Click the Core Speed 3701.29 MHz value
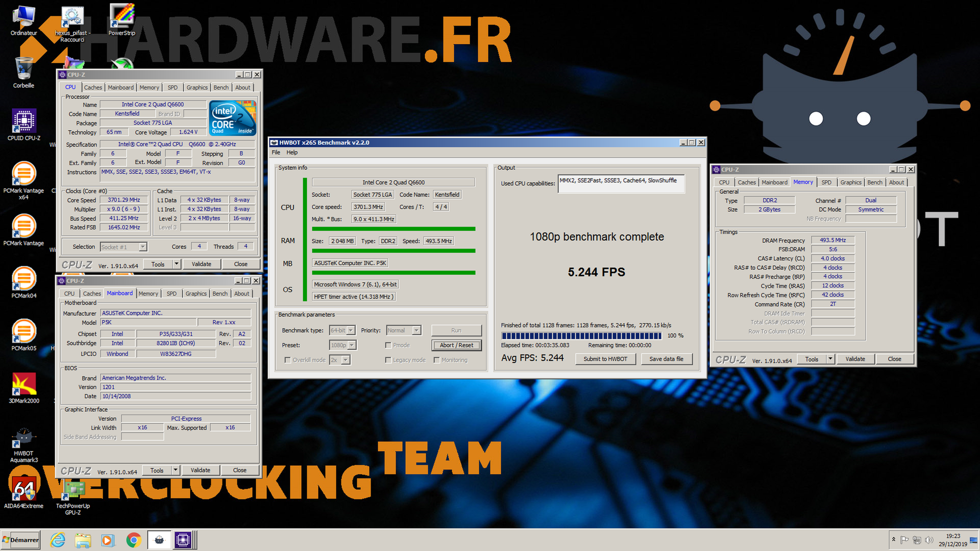Image resolution: width=980 pixels, height=551 pixels. [124, 200]
